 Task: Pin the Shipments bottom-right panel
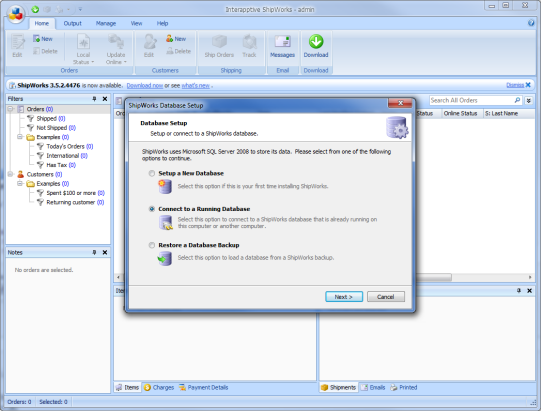pyautogui.click(x=519, y=291)
